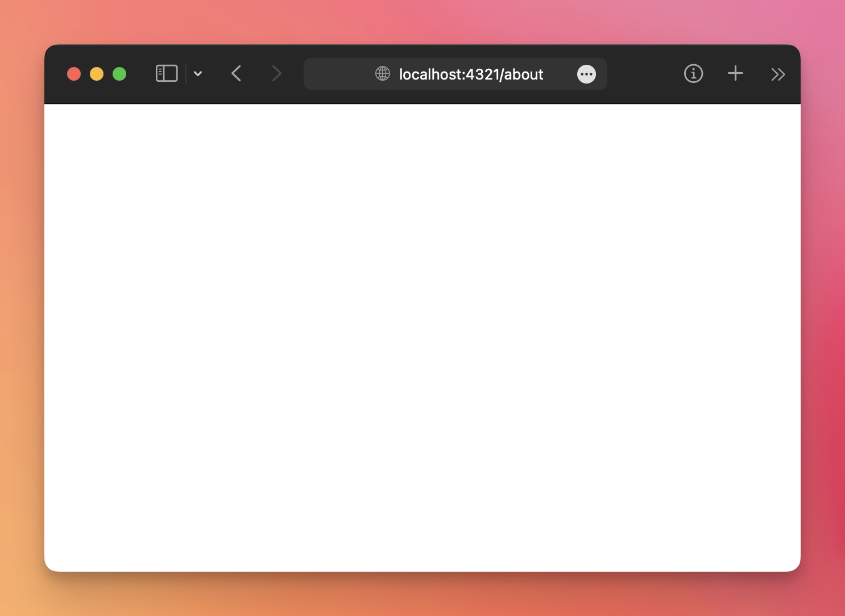The width and height of the screenshot is (845, 616).
Task: Toggle the sidebar panel icon
Action: pyautogui.click(x=167, y=74)
